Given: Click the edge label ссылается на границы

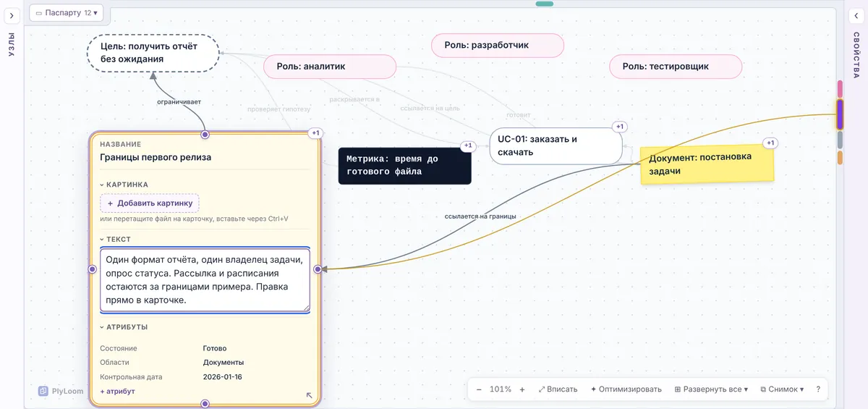Looking at the screenshot, I should coord(480,216).
